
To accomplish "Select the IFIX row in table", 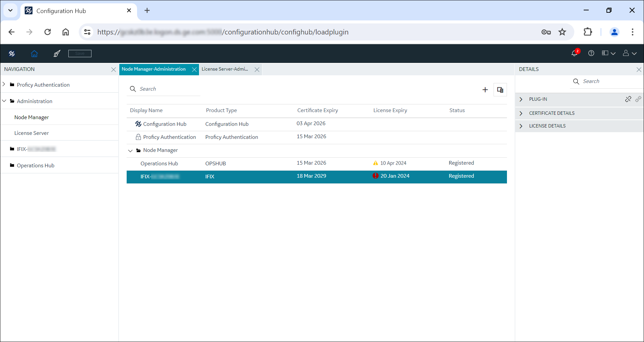I will tap(317, 177).
